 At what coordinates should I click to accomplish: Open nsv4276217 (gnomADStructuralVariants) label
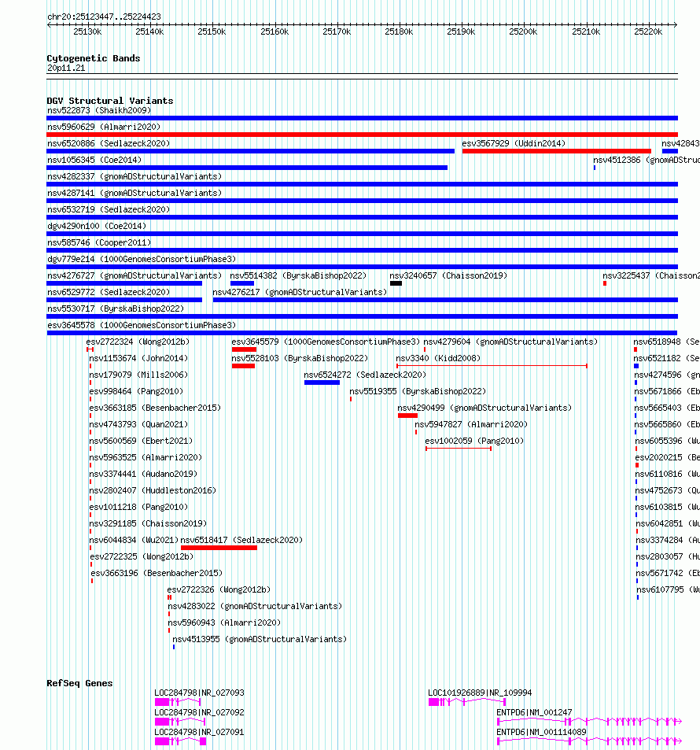(300, 292)
